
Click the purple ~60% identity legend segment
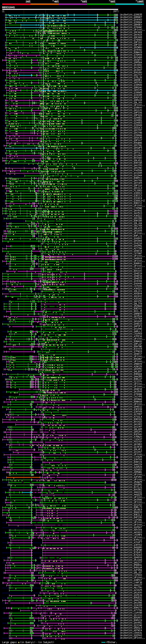[73, 4]
